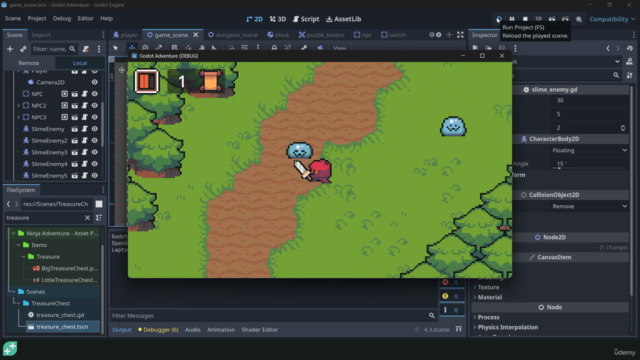Screen dimensions: 640x360
Task: Open the Shader Editor panel
Action: coord(260,330)
